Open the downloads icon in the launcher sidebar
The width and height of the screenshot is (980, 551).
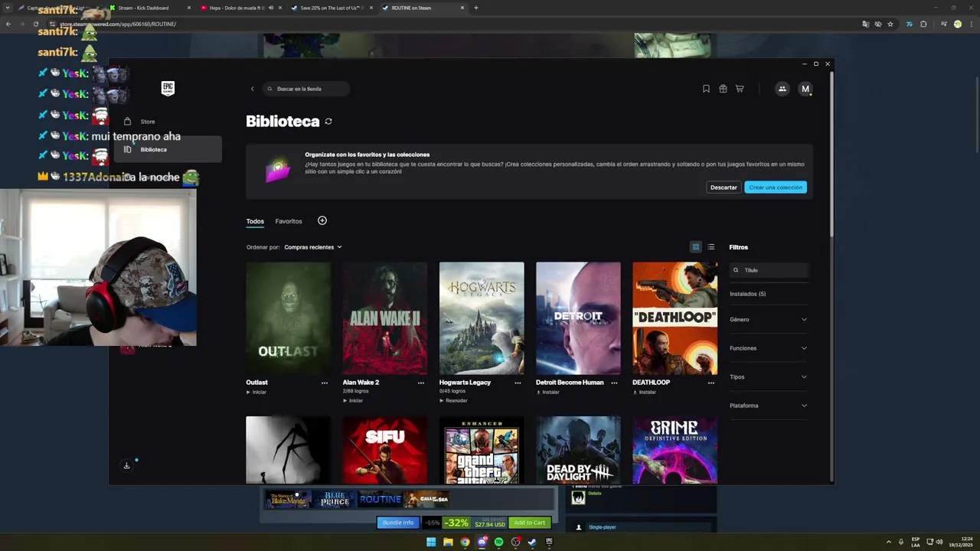pyautogui.click(x=127, y=465)
